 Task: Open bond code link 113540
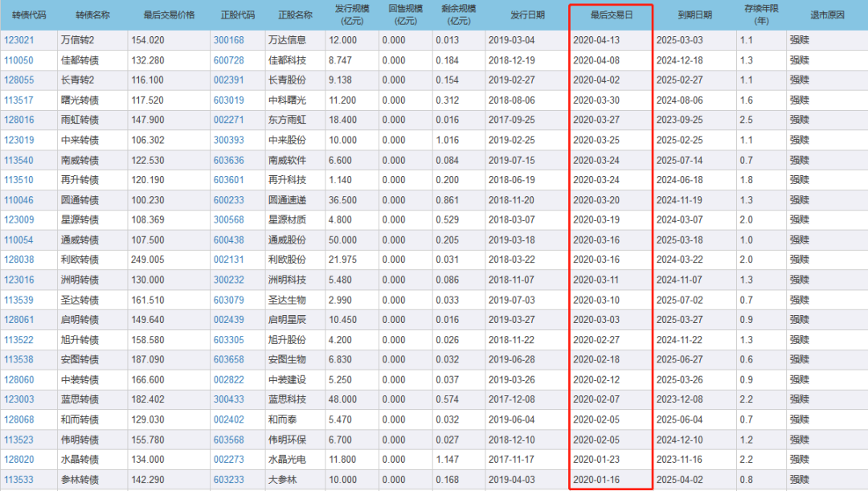tap(18, 161)
